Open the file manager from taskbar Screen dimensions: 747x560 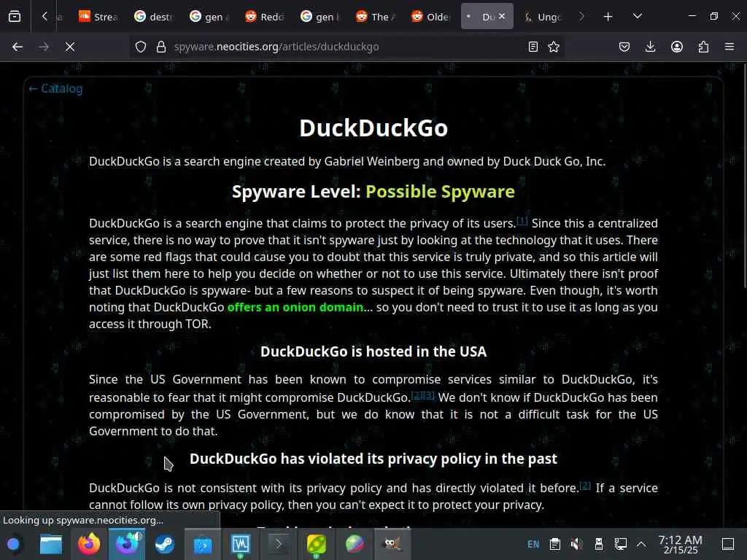point(51,544)
